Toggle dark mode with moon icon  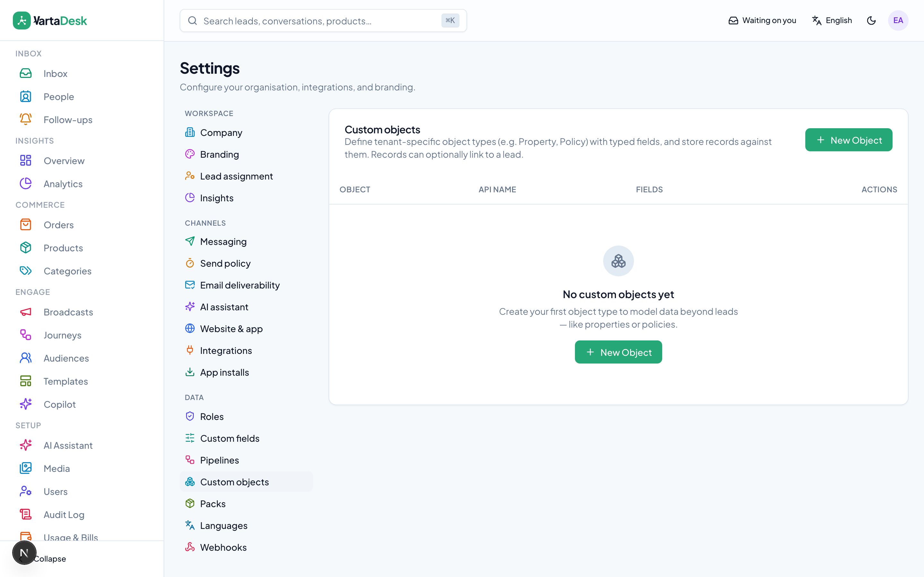click(871, 21)
